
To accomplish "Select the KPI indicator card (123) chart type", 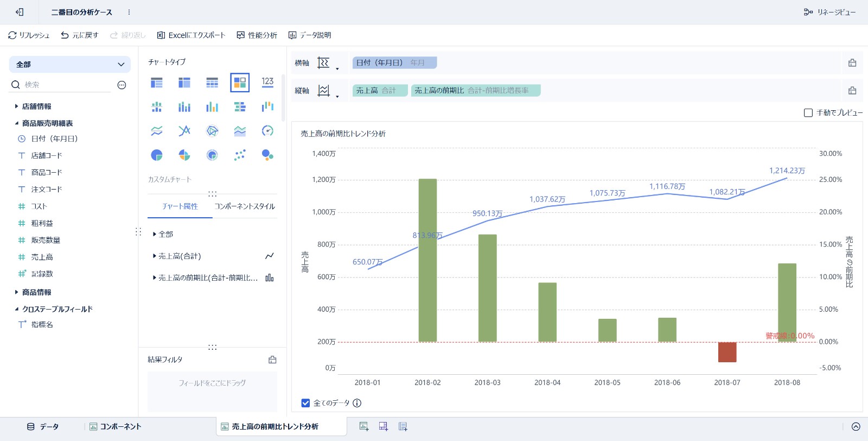I will (267, 83).
